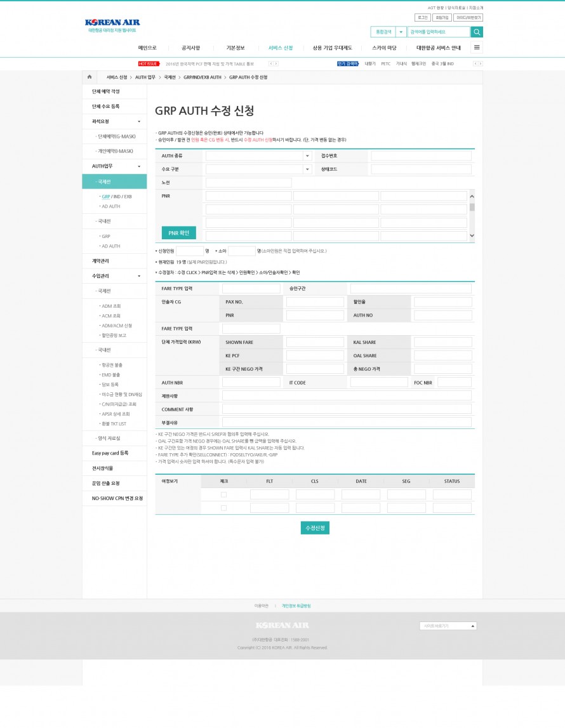Screen dimensions: 565x728
Task: Click the home icon in breadcrumb
Action: 90,77
